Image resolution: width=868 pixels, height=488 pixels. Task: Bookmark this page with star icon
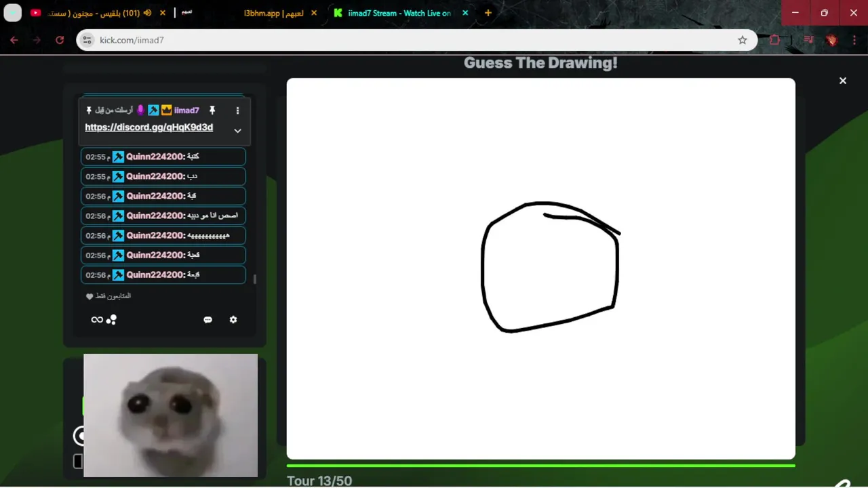[x=743, y=40]
